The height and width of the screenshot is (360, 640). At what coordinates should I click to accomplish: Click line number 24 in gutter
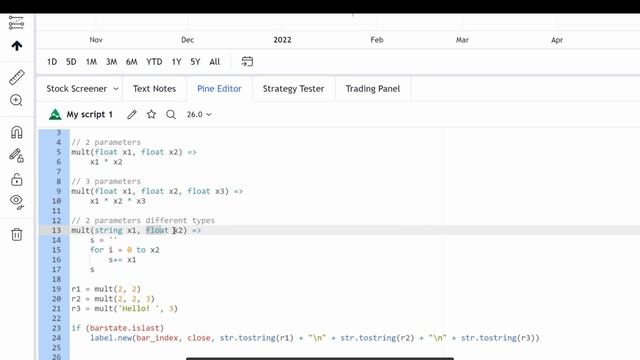coord(56,338)
